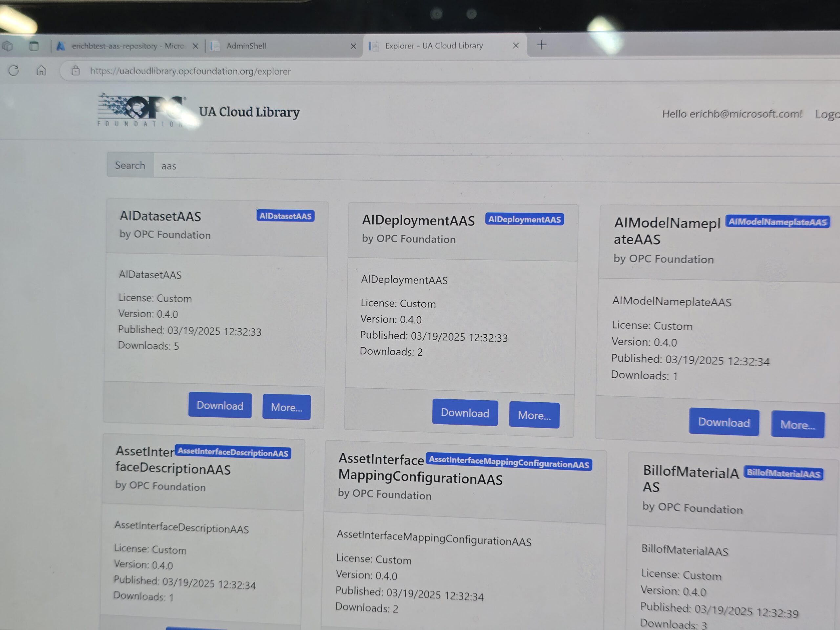Open More... for AIDeploymentAAS
840x630 pixels.
[x=534, y=415]
